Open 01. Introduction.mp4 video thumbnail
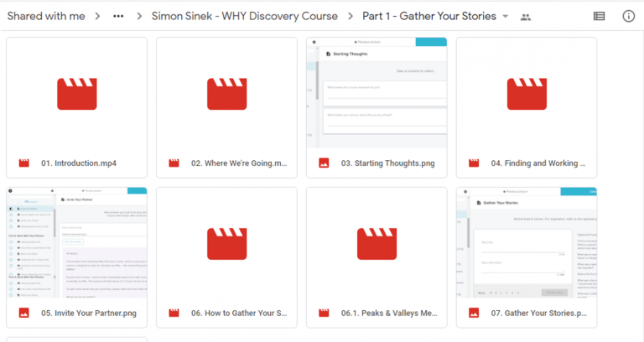This screenshot has height=342, width=644. 77,94
